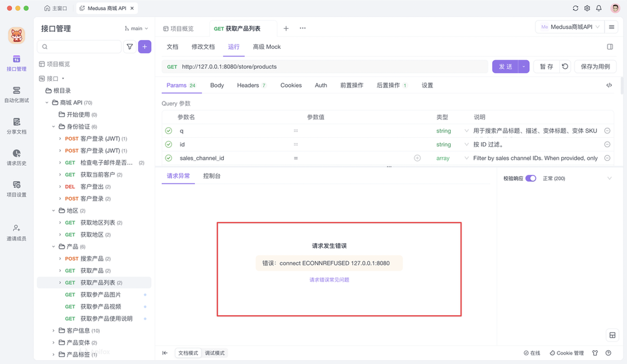Screen dimensions: 627x364
Task: Add array value for sales_channel_id
Action: (x=417, y=159)
